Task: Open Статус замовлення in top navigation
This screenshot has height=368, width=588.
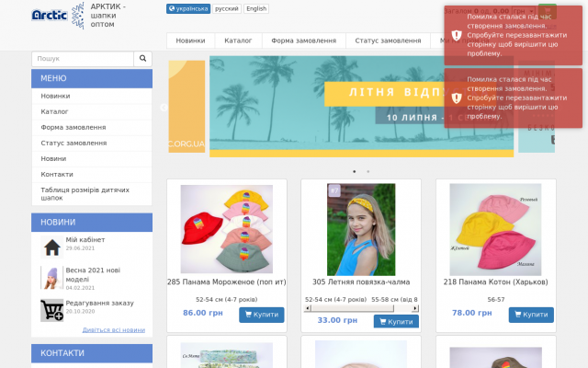Action: coord(388,40)
